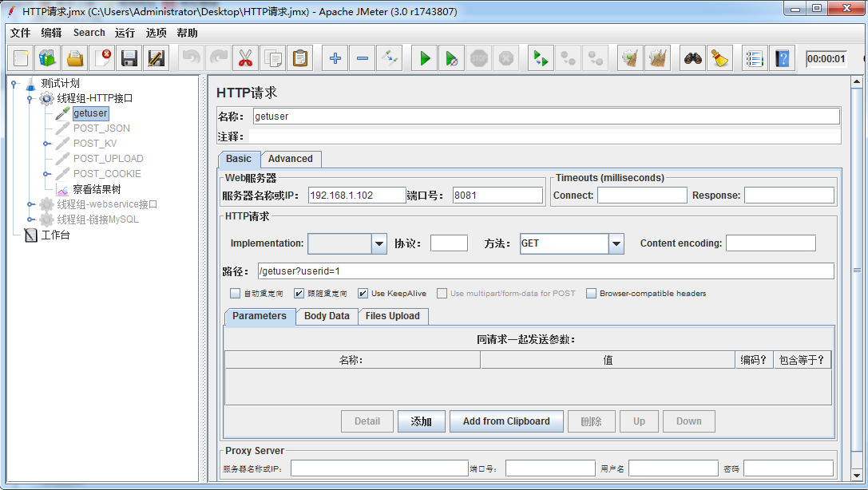868x490 pixels.
Task: Expand all tree nodes with plus icon
Action: coord(335,58)
